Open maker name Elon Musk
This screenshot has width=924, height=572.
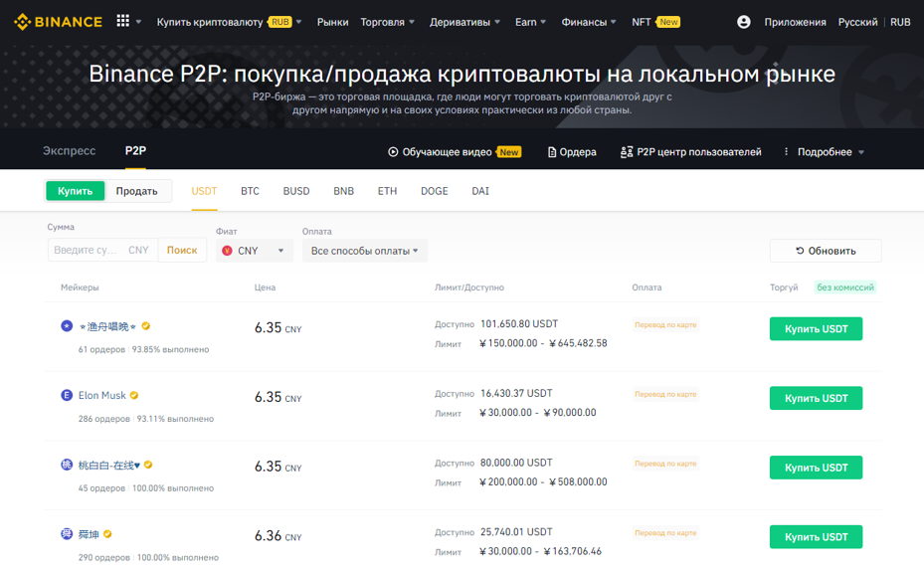(x=101, y=395)
